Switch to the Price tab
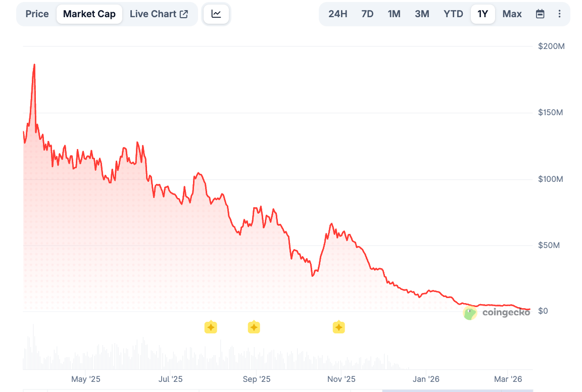The height and width of the screenshot is (392, 582). point(37,14)
